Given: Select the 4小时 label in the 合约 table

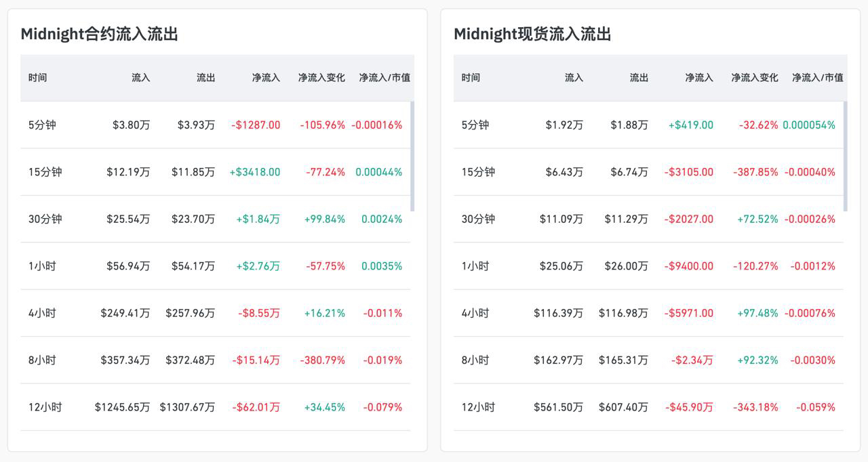Looking at the screenshot, I should coord(42,313).
